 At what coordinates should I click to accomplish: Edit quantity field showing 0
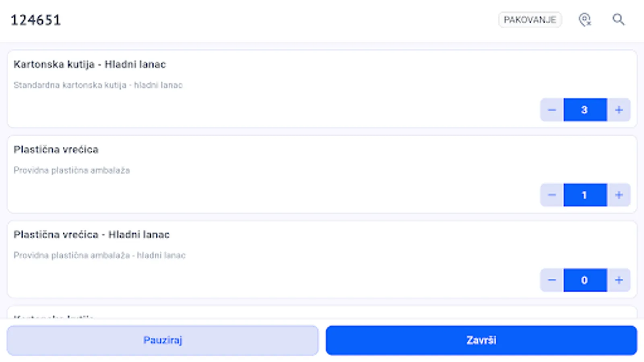585,280
